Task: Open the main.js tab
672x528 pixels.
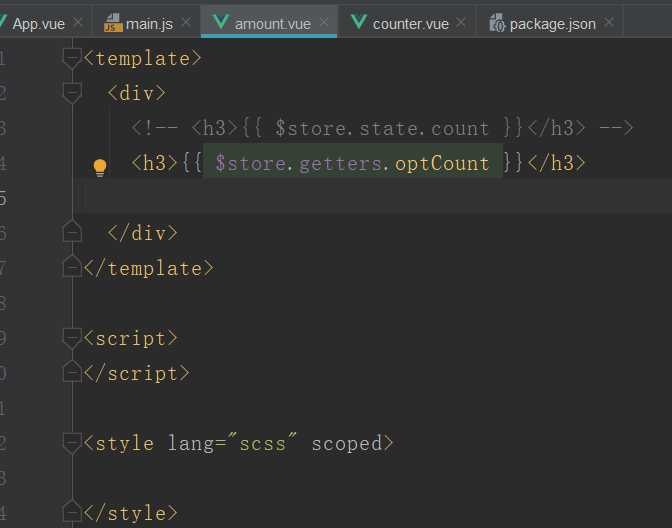Action: click(x=149, y=24)
